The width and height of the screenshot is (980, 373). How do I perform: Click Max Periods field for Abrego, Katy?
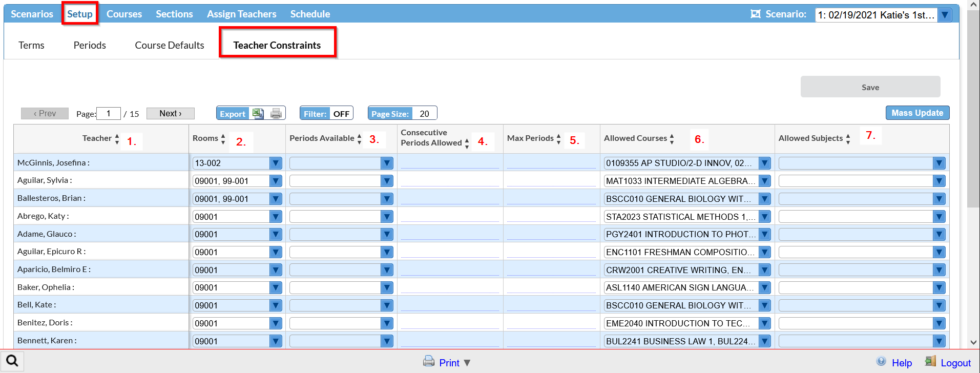coord(551,217)
